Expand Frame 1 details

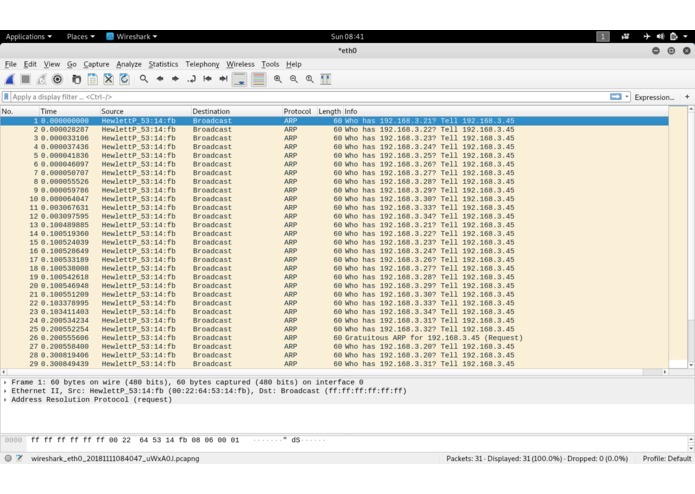(5, 382)
